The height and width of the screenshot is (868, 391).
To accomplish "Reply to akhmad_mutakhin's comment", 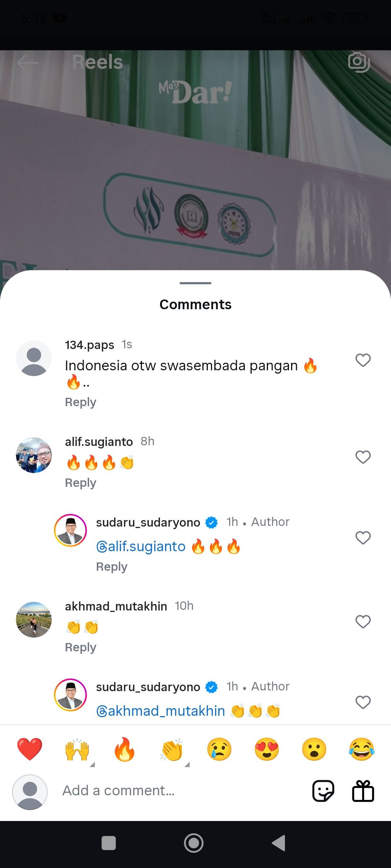I will coord(80,647).
